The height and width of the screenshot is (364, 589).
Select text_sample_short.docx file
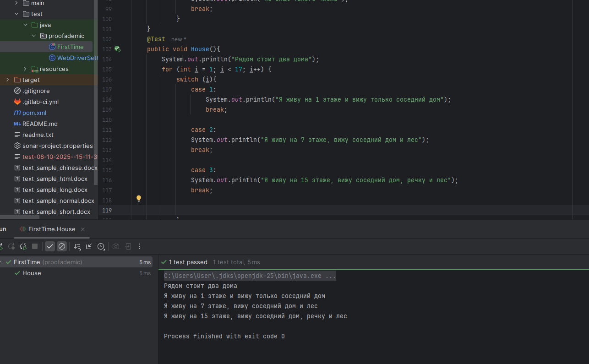coord(56,212)
